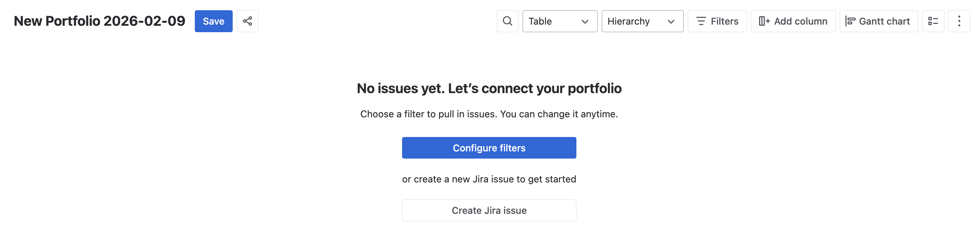Open the Filters panel

click(x=717, y=21)
